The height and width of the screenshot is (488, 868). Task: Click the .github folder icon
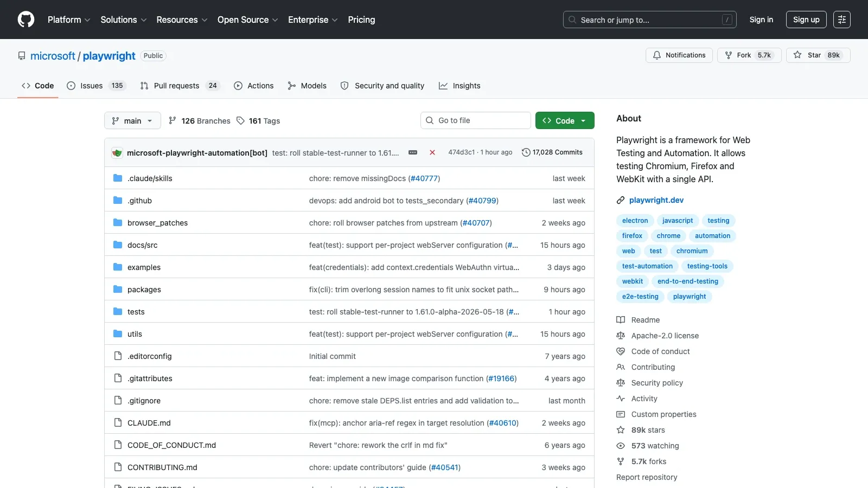118,201
